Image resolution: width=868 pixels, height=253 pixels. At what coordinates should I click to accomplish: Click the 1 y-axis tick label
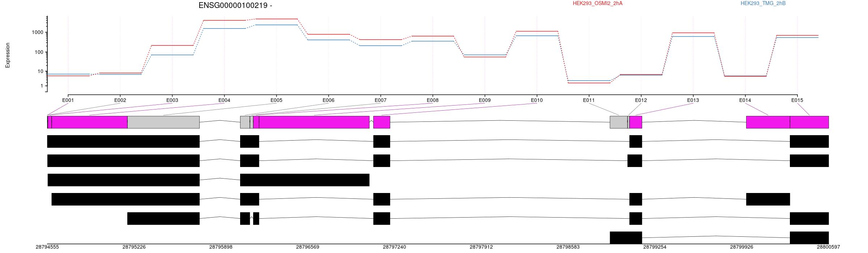42,86
